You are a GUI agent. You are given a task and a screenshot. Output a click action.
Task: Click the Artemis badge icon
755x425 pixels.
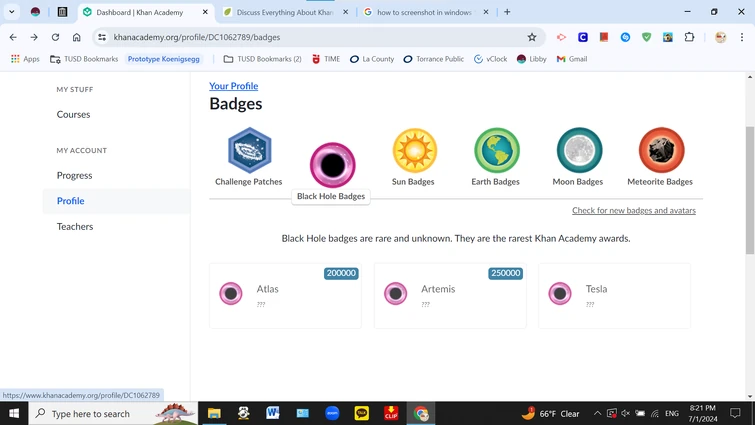point(395,293)
